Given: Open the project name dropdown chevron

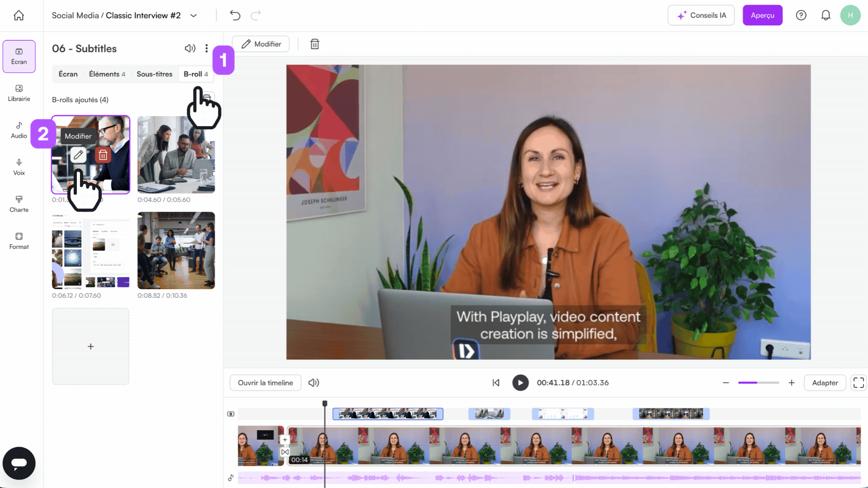Looking at the screenshot, I should tap(193, 15).
